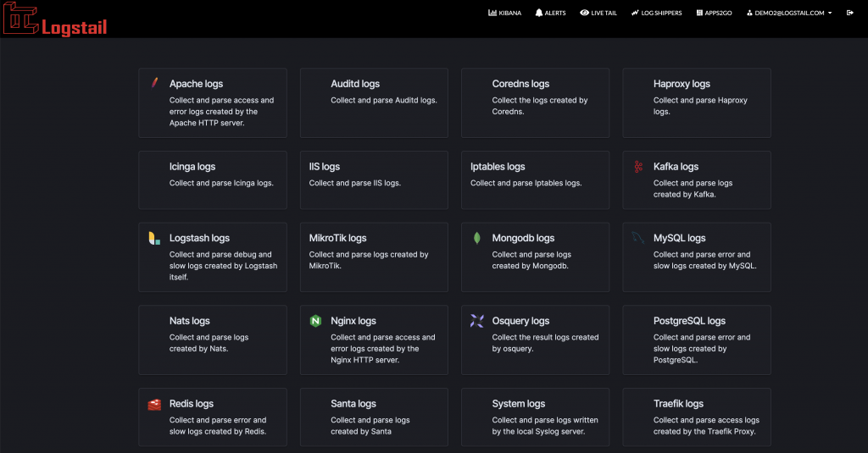Click the Redis logo icon

(154, 404)
